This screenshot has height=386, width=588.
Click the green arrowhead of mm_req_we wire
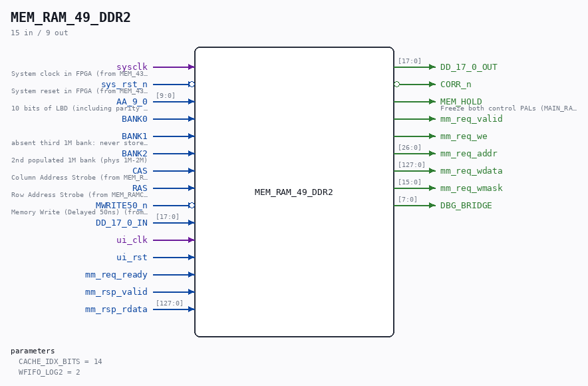tap(432, 136)
